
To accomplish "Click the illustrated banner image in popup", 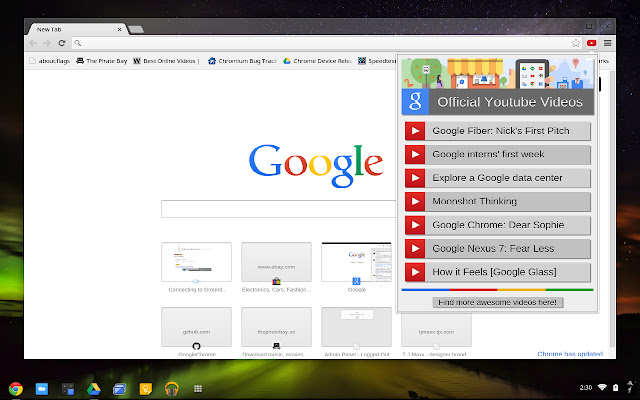I will coord(498,73).
